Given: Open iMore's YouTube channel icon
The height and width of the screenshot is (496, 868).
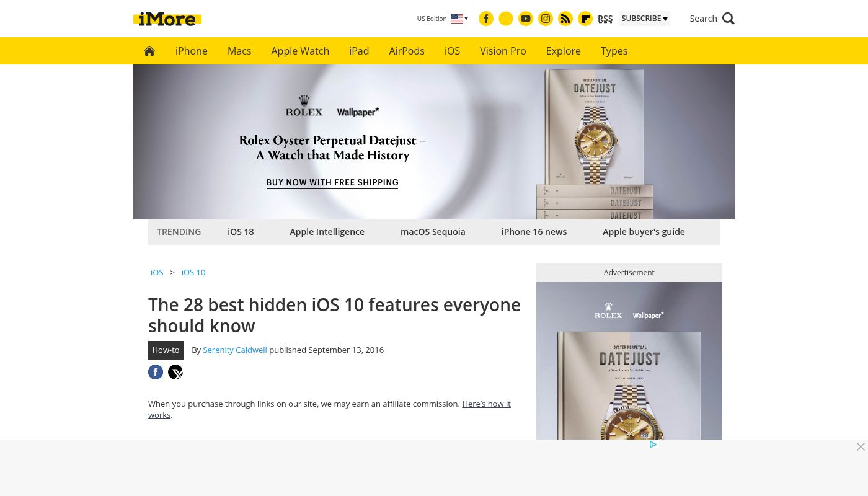Looking at the screenshot, I should pyautogui.click(x=526, y=19).
